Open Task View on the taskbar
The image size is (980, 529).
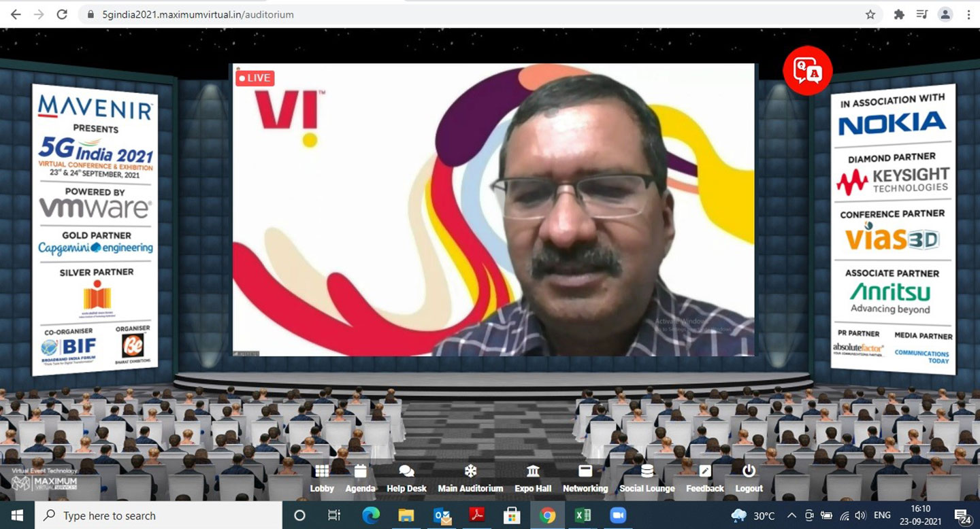tap(334, 515)
